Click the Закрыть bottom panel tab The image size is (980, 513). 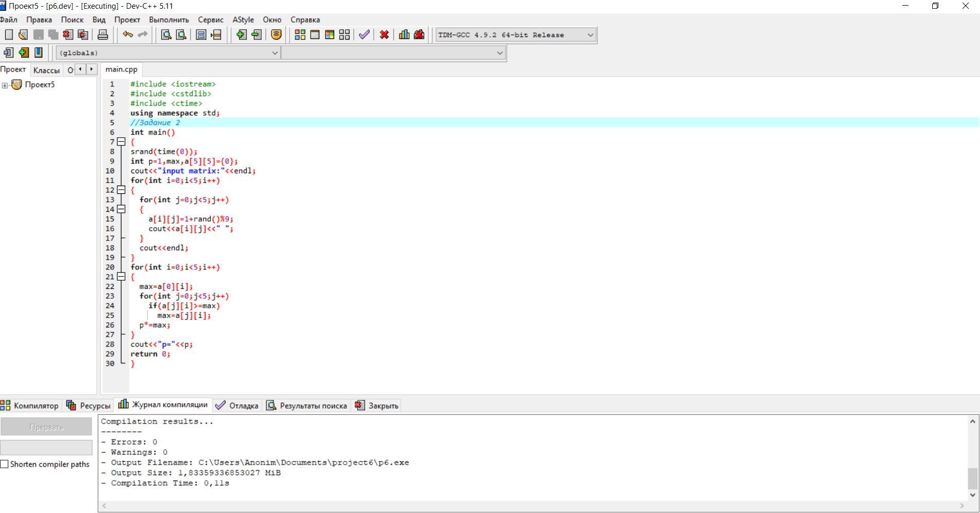[377, 406]
